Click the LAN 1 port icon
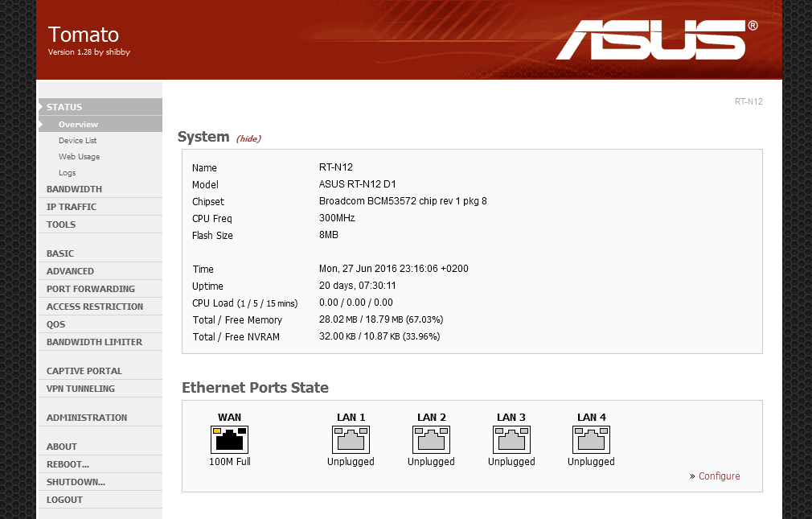 pos(351,439)
